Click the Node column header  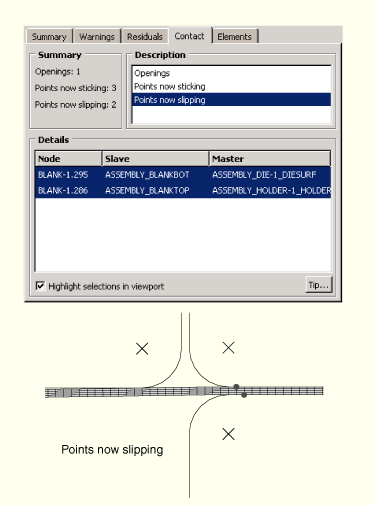[x=68, y=159]
